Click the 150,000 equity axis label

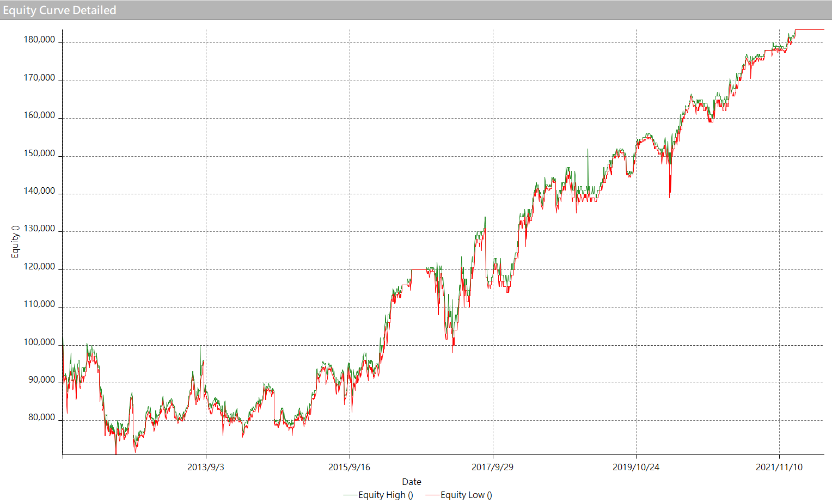point(39,153)
